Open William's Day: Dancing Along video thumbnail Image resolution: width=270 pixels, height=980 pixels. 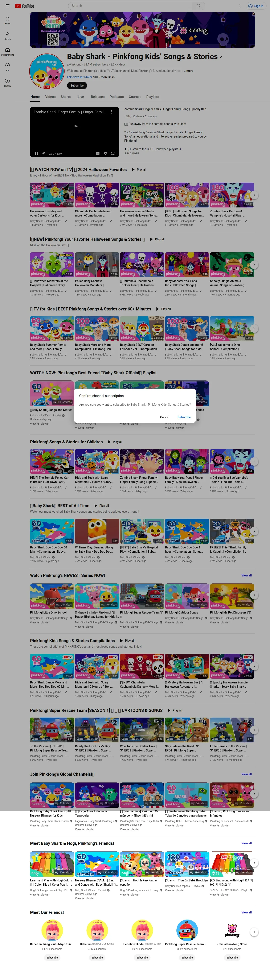97,531
